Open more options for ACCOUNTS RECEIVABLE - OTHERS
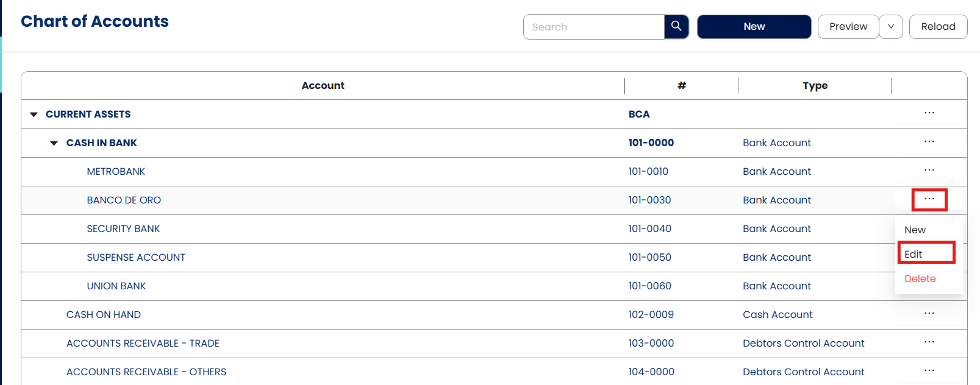Image resolution: width=980 pixels, height=385 pixels. pyautogui.click(x=929, y=371)
